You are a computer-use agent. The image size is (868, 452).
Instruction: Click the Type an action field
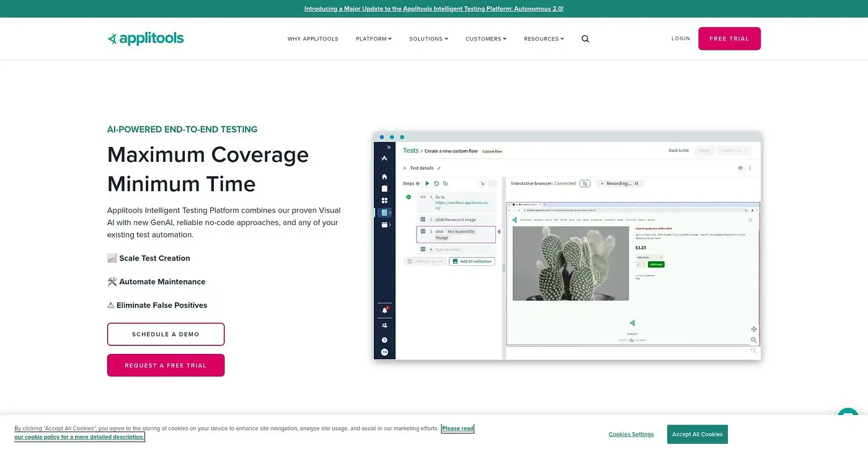point(456,249)
